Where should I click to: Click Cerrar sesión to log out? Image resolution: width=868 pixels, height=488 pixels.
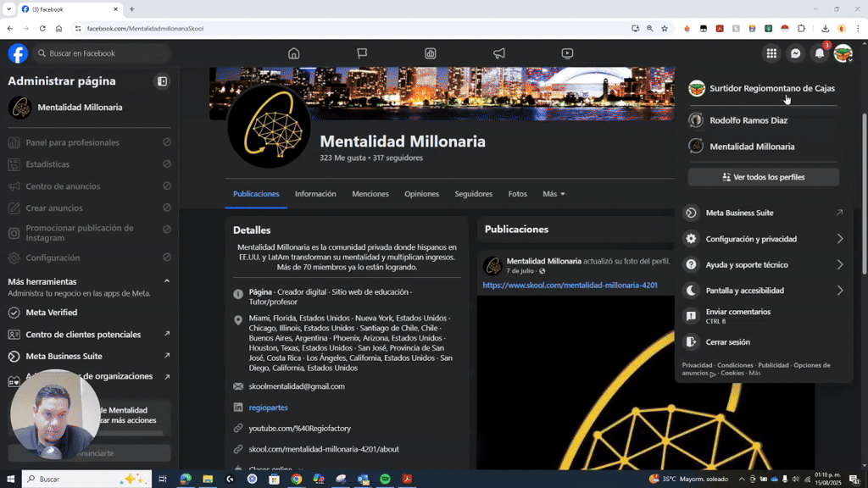(x=764, y=342)
